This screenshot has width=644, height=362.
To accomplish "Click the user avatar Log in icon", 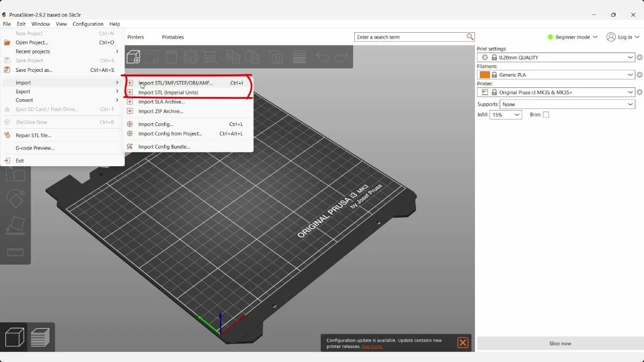I will pos(611,37).
